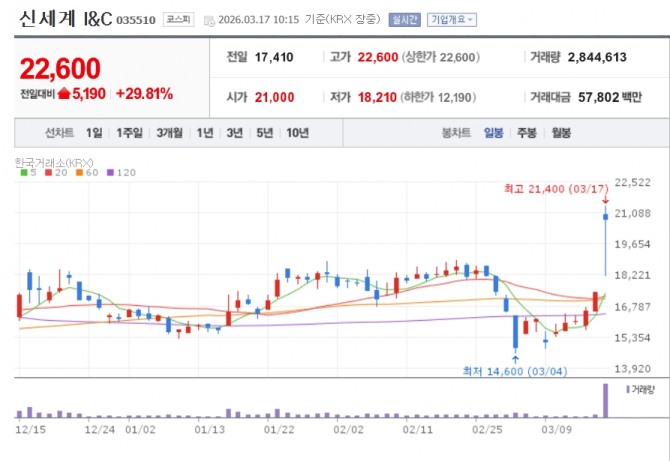Click the 상한가 22,600 text
This screenshot has width=670, height=461.
[x=441, y=57]
